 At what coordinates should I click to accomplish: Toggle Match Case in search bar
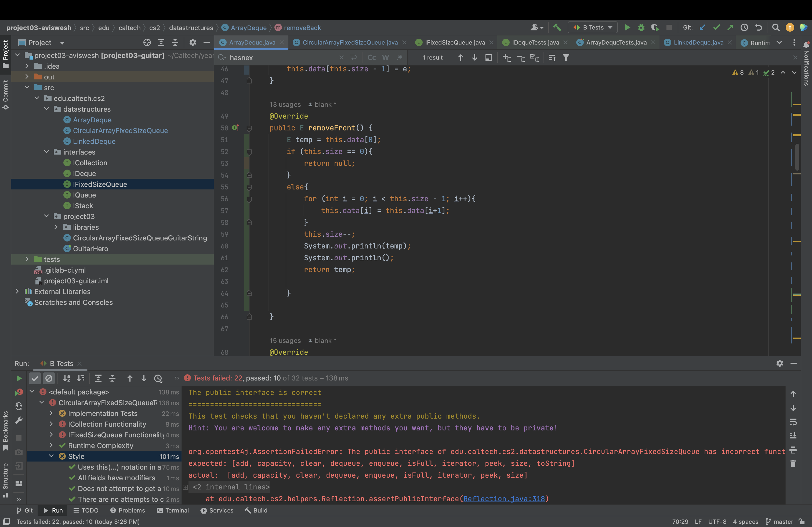point(372,58)
